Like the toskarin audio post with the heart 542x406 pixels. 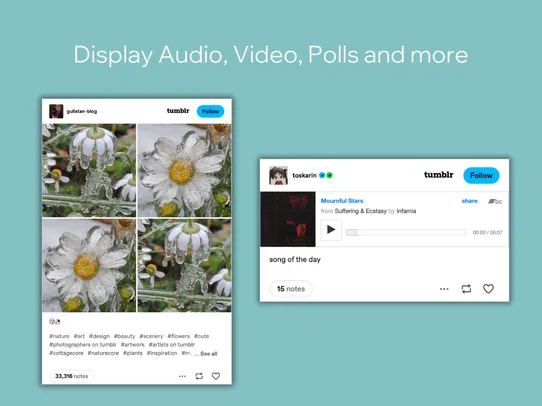pos(488,289)
